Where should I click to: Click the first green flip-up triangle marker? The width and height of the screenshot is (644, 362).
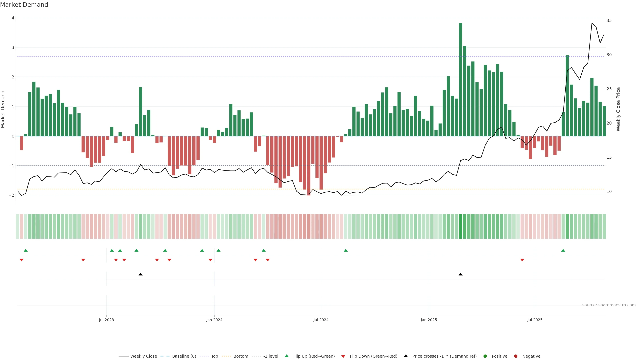tap(25, 250)
